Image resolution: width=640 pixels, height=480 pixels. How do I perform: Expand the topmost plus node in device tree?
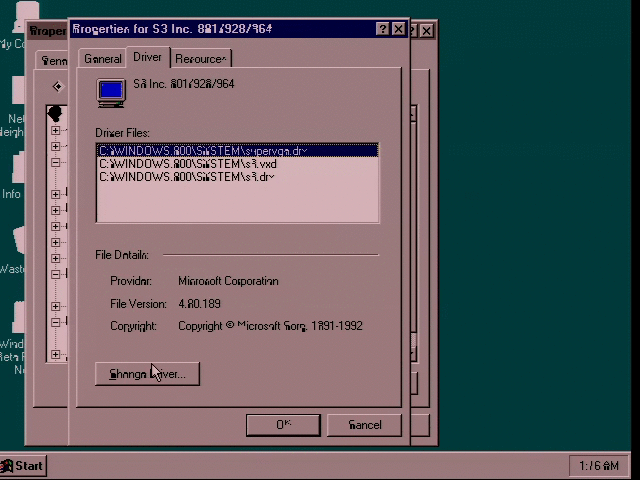(56, 130)
